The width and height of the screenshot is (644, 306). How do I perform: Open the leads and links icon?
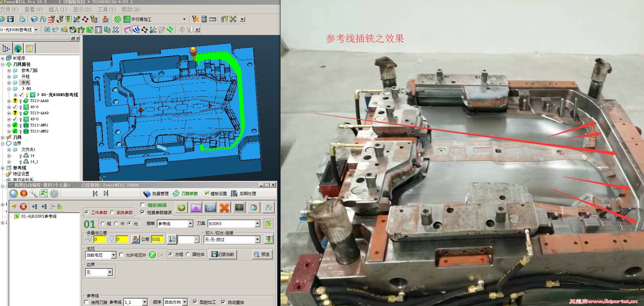pos(68,19)
